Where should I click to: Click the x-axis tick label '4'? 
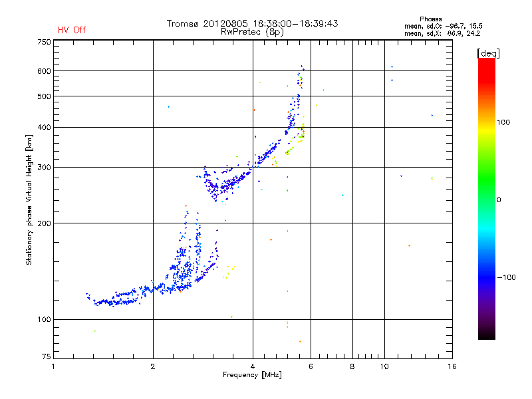[x=253, y=366]
